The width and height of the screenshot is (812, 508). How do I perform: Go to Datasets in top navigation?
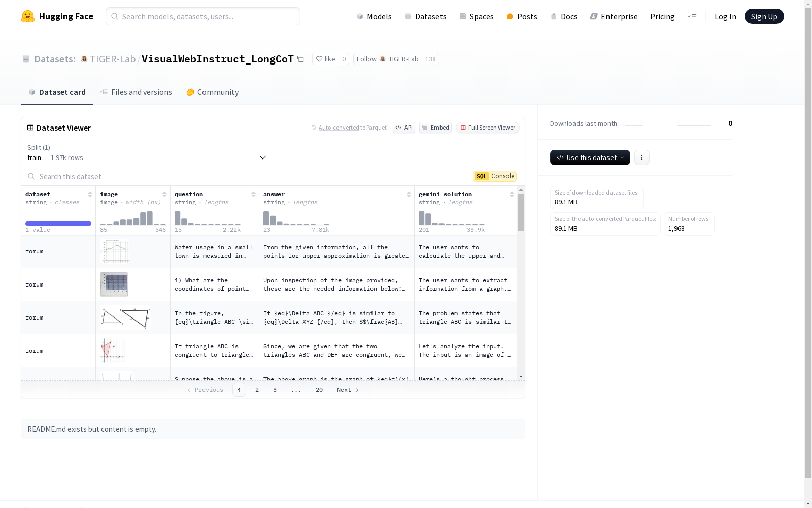tap(425, 16)
